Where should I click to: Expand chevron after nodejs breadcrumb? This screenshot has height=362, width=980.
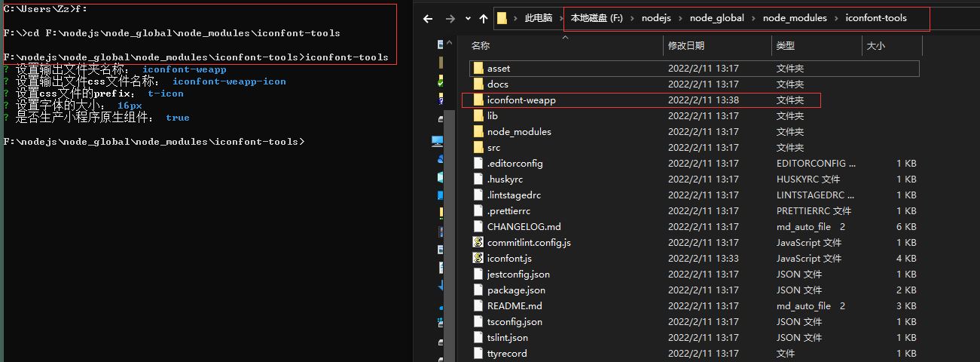tap(680, 18)
